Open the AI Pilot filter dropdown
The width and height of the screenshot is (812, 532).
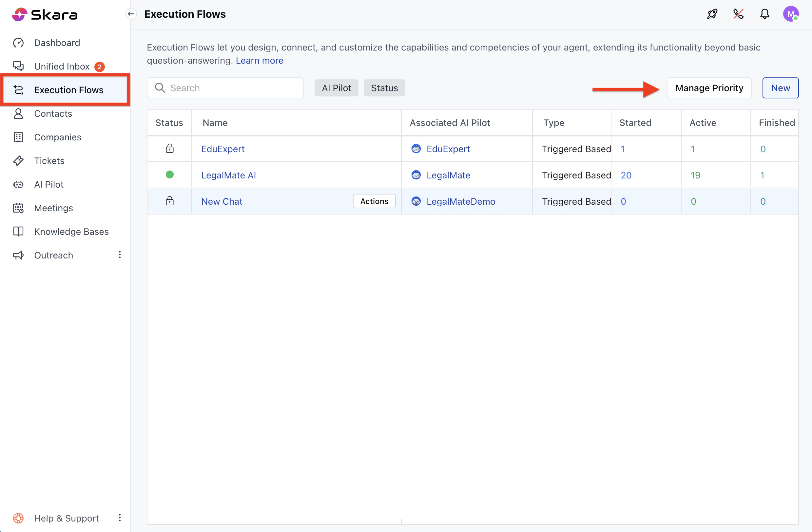[x=336, y=88]
